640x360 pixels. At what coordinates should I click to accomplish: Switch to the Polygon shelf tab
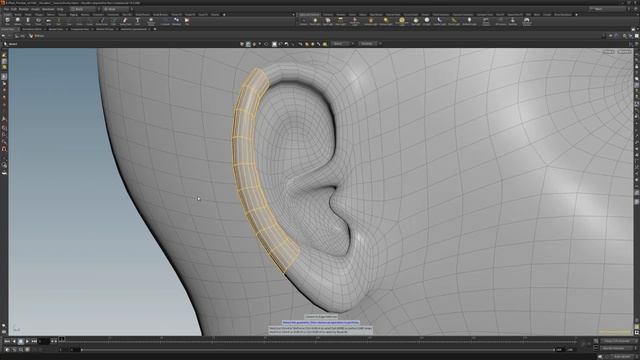[39, 15]
